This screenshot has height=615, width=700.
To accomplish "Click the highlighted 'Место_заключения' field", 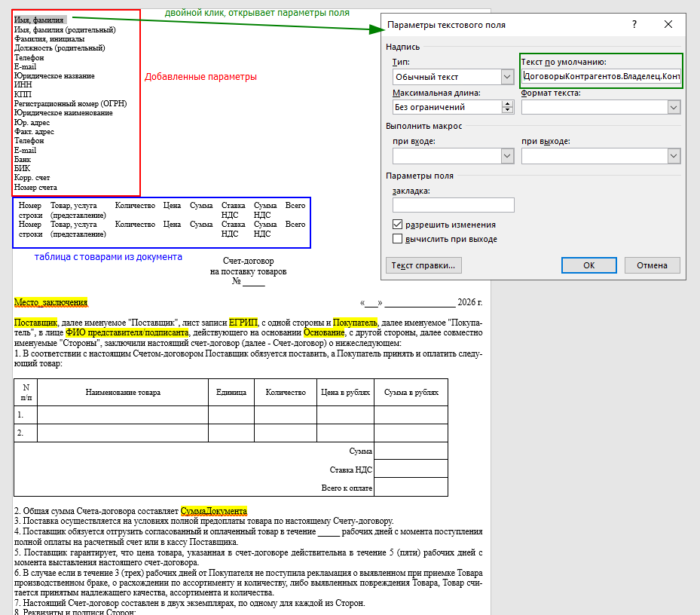I will coord(51,302).
